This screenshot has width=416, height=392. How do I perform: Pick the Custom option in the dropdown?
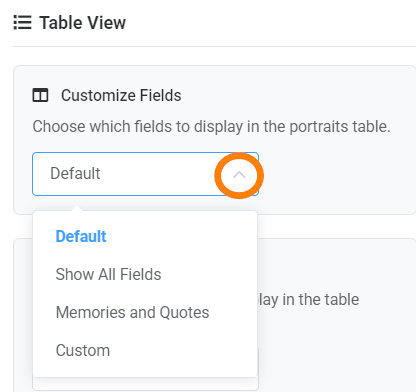[83, 350]
